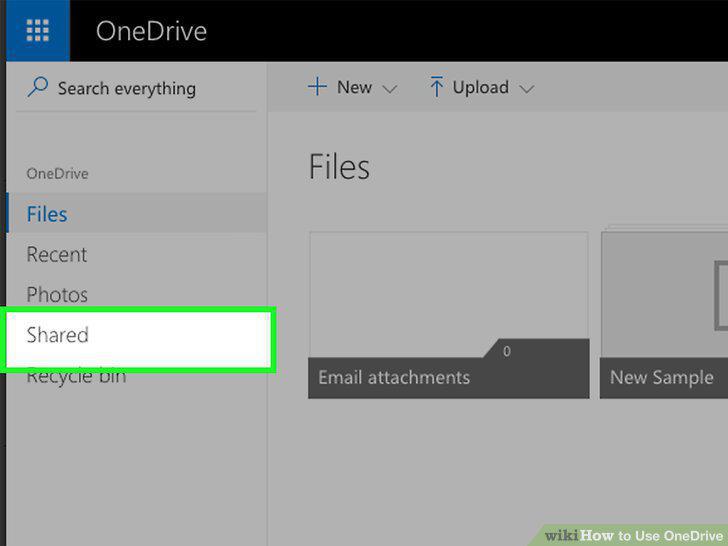728x546 pixels.
Task: Click the OneDrive sidebar section label
Action: point(58,174)
